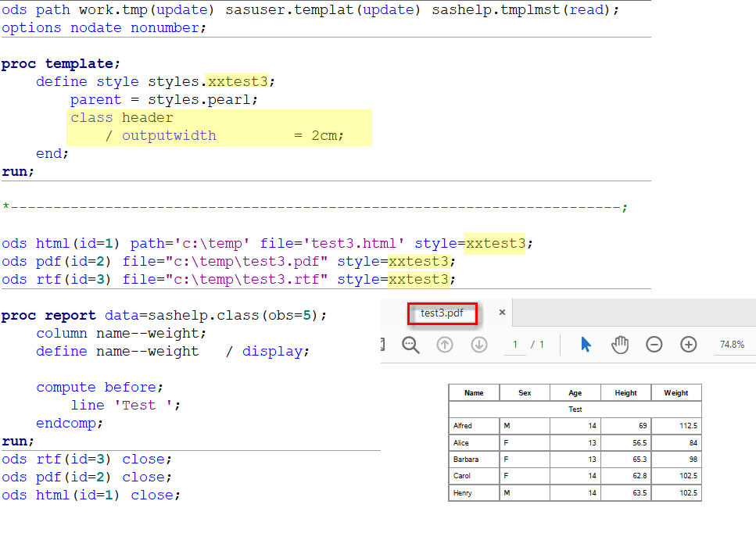The height and width of the screenshot is (533, 756).
Task: Select the hand pan tool
Action: [620, 344]
